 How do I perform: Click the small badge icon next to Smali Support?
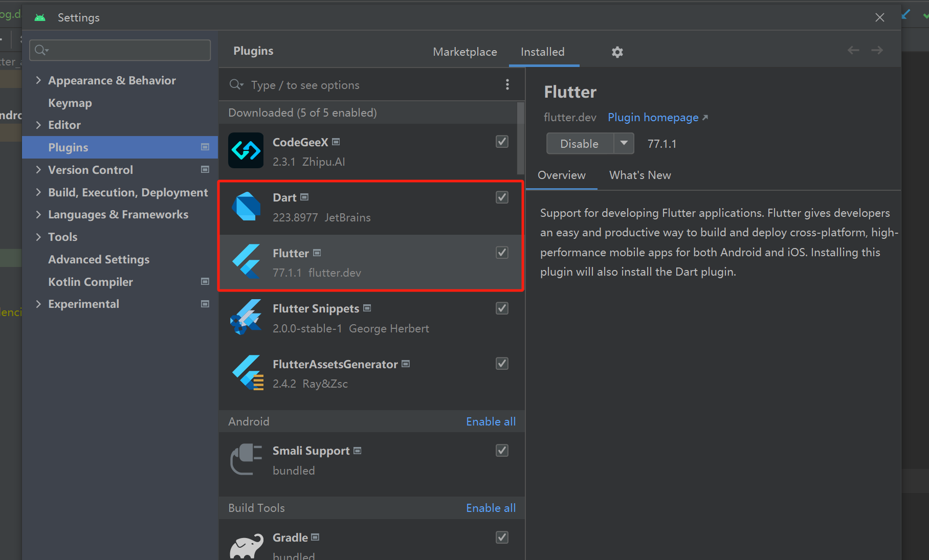pyautogui.click(x=358, y=451)
